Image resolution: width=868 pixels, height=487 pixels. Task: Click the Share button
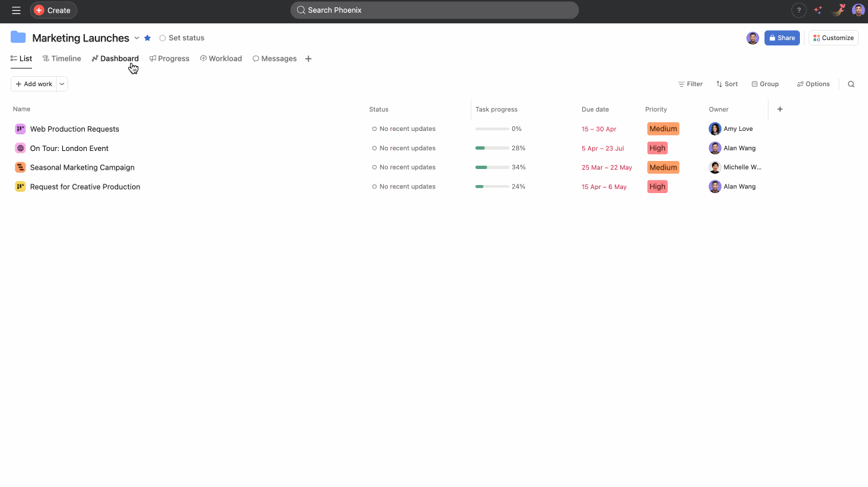click(782, 38)
